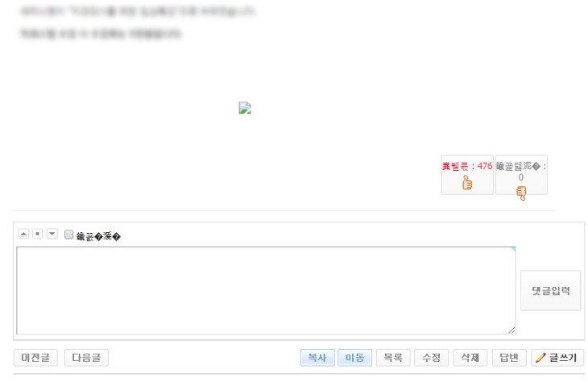Click the 이동 move button
The width and height of the screenshot is (588, 382).
(354, 358)
